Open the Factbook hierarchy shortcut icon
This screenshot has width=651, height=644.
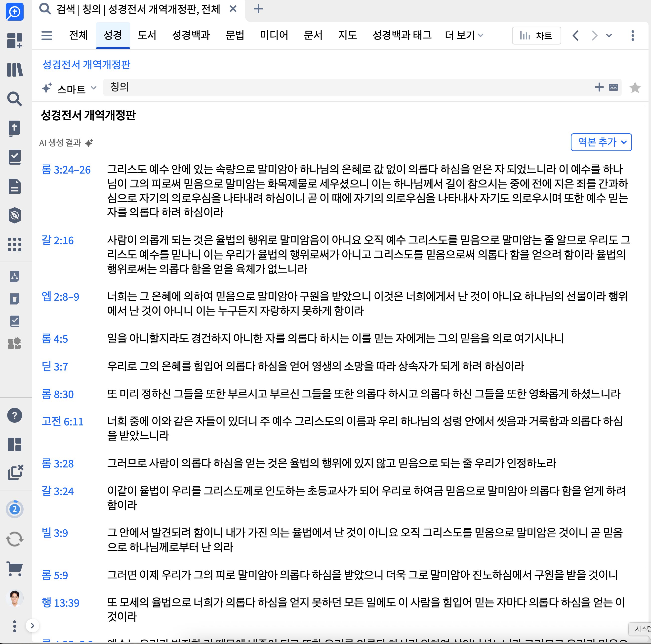(14, 276)
